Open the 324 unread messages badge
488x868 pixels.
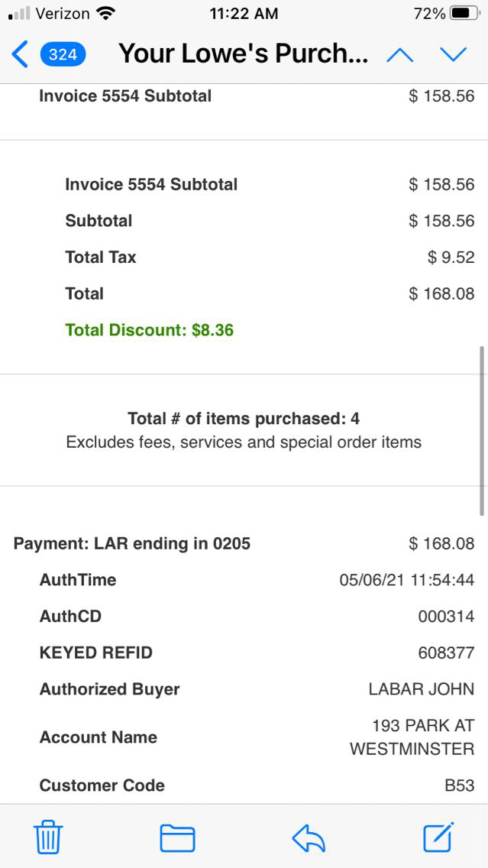point(63,54)
